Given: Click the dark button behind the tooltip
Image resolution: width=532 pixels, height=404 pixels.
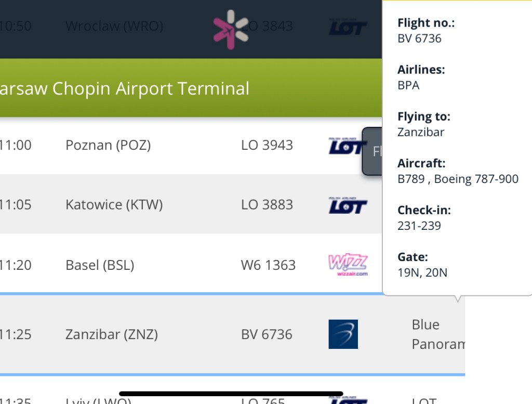Looking at the screenshot, I should pyautogui.click(x=372, y=151).
